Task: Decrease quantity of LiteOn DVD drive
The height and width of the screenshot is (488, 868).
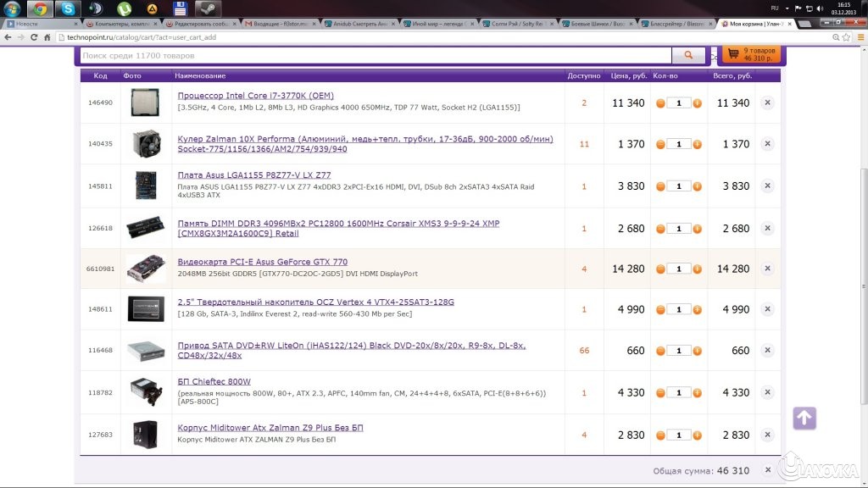Action: tap(660, 351)
